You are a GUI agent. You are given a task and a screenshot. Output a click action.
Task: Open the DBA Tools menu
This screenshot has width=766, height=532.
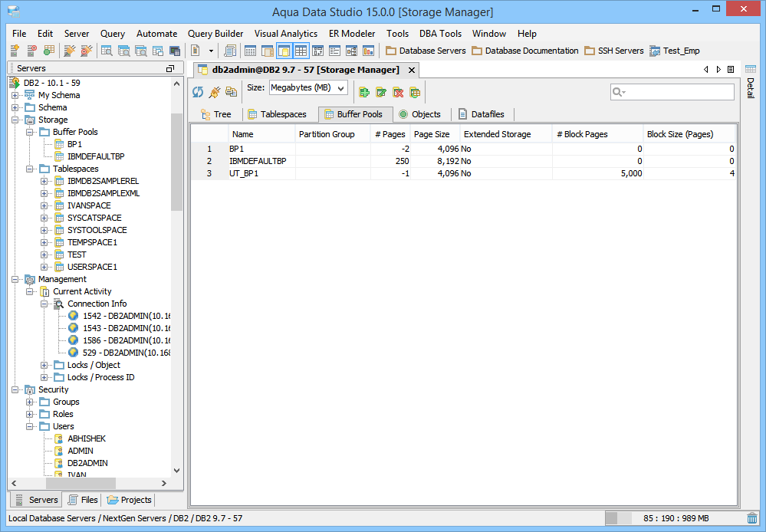pyautogui.click(x=440, y=34)
